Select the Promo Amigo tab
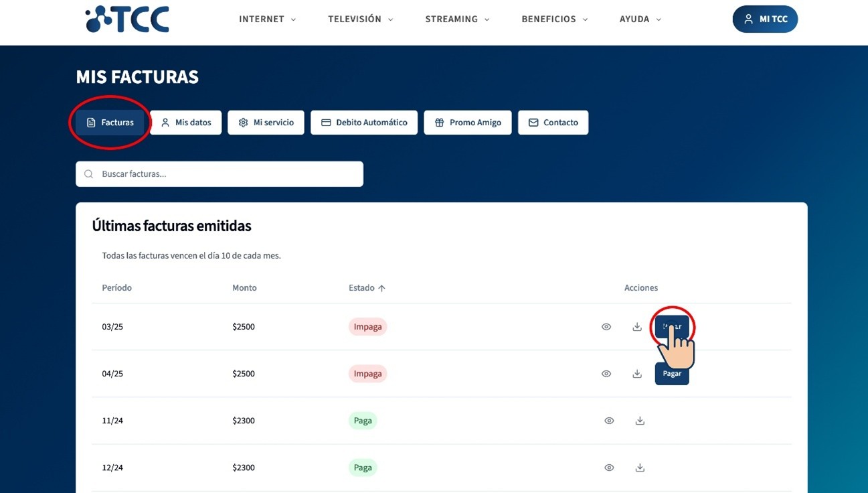 coord(468,123)
